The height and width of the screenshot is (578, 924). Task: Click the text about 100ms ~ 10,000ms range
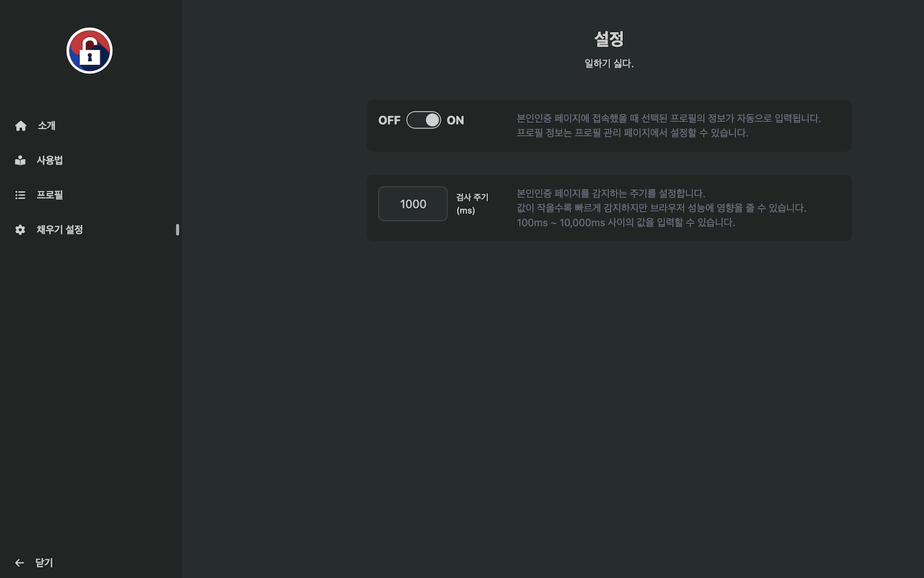coord(626,223)
